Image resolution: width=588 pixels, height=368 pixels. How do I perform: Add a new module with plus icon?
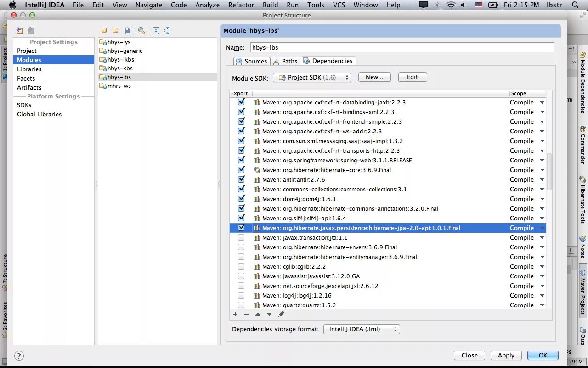pos(104,30)
